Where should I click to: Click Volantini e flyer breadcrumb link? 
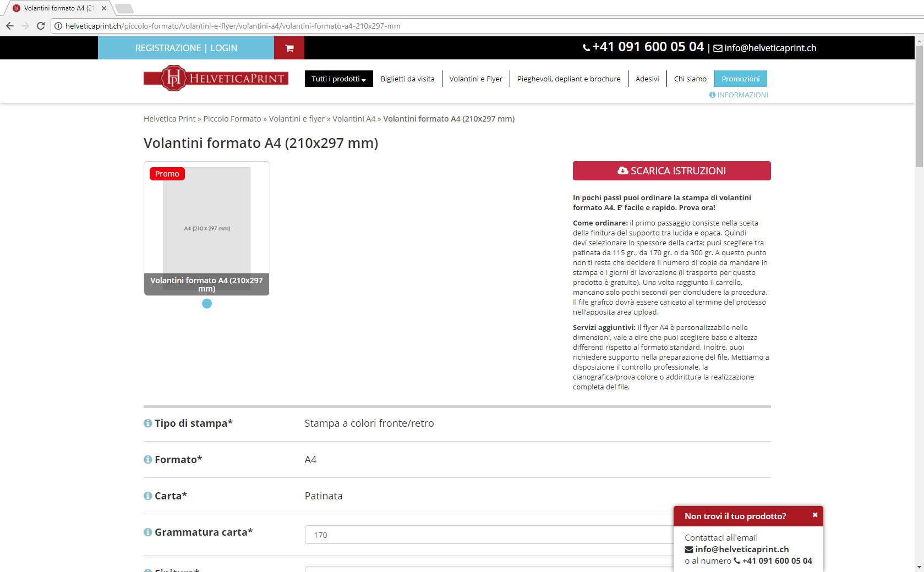tap(297, 119)
